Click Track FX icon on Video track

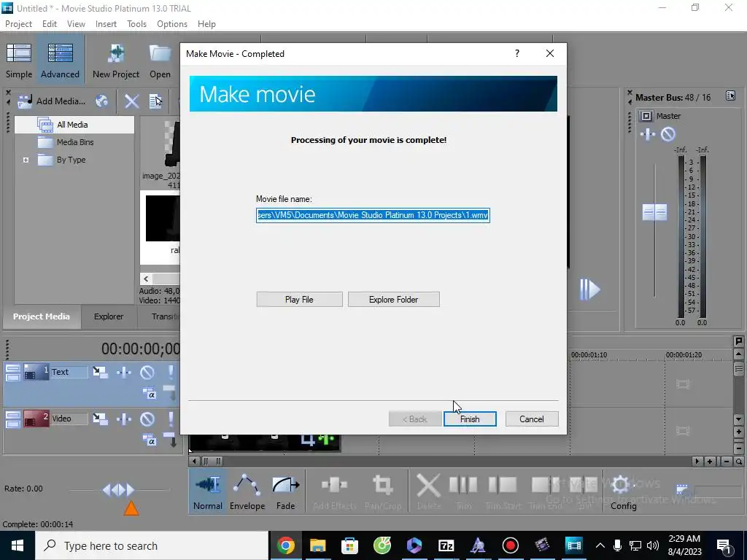(x=124, y=419)
